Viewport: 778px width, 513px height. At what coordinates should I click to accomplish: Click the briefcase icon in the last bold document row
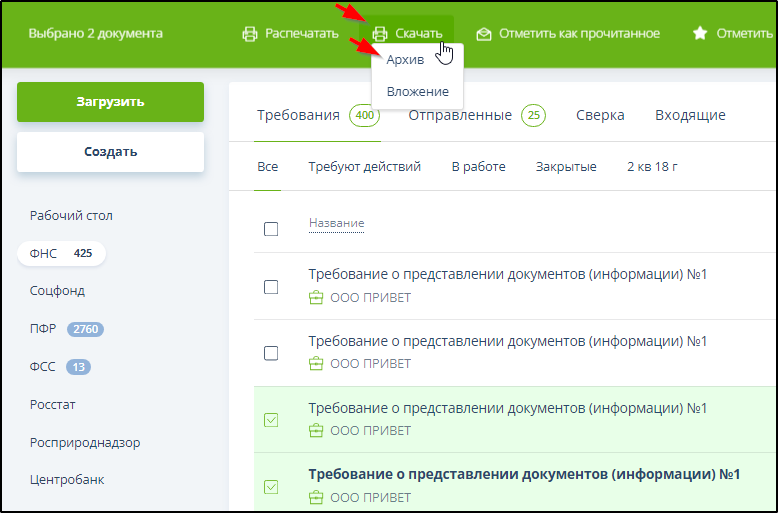tap(316, 497)
